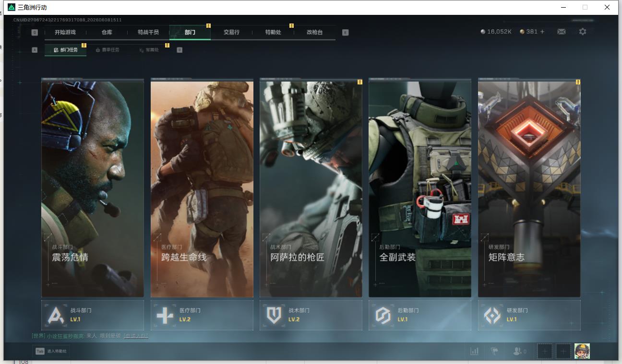Click the plus icon to add currency

(x=542, y=32)
